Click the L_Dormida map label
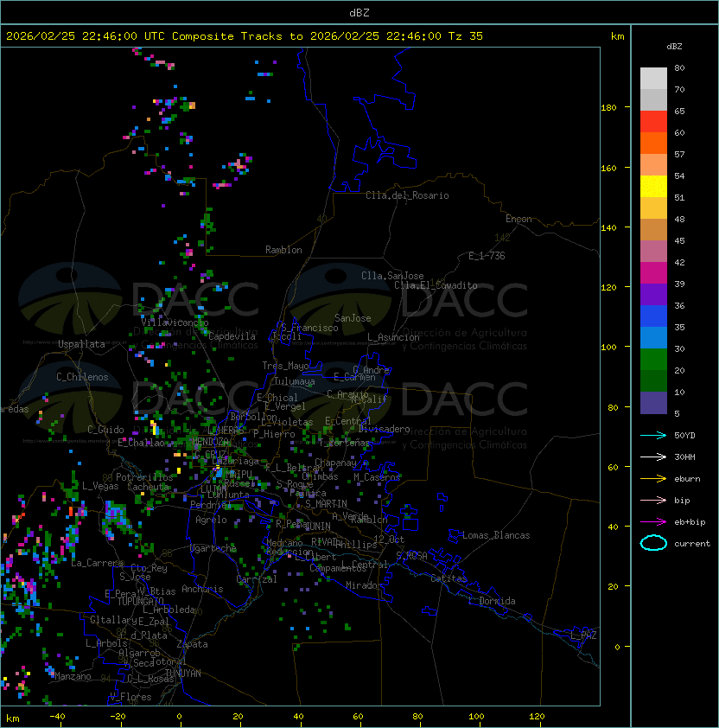Viewport: 719px width, 728px height. coord(492,601)
